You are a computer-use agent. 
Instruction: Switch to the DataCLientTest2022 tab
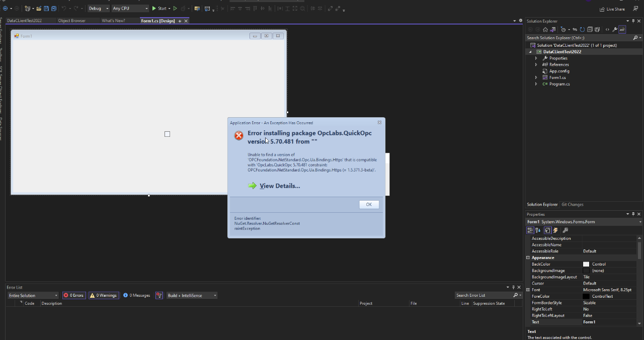click(x=24, y=21)
